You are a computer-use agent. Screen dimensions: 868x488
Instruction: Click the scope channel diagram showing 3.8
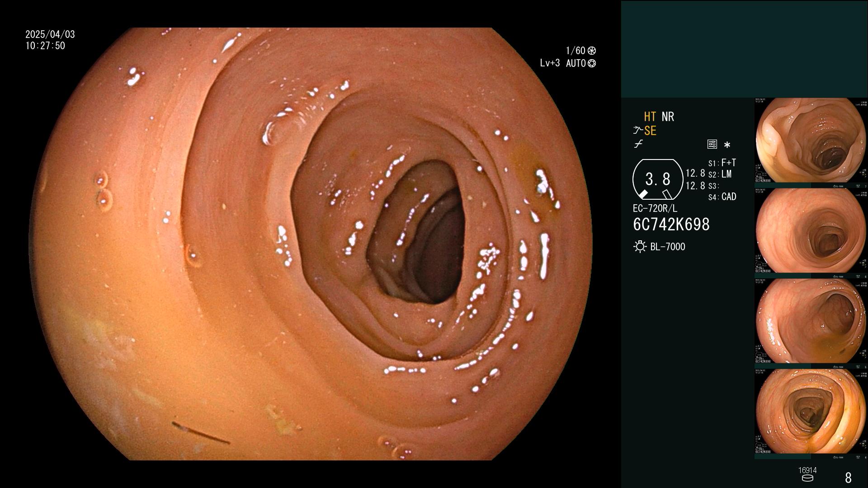(x=658, y=179)
